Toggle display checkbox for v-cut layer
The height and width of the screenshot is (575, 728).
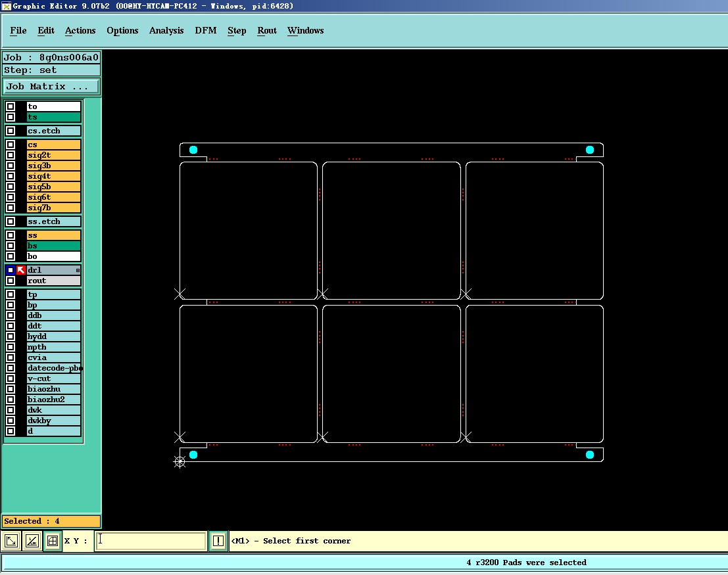coord(11,379)
